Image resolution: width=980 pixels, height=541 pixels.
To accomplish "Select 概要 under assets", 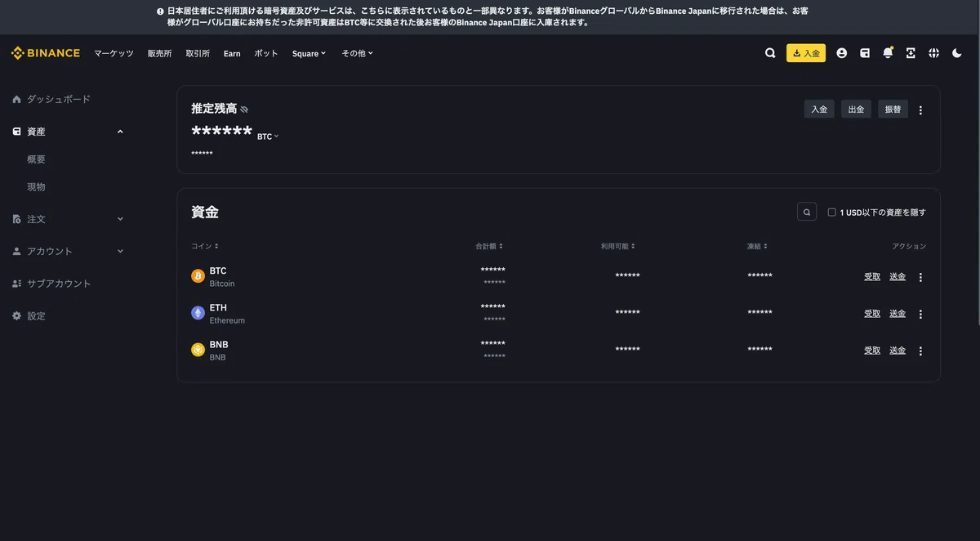I will pos(36,159).
